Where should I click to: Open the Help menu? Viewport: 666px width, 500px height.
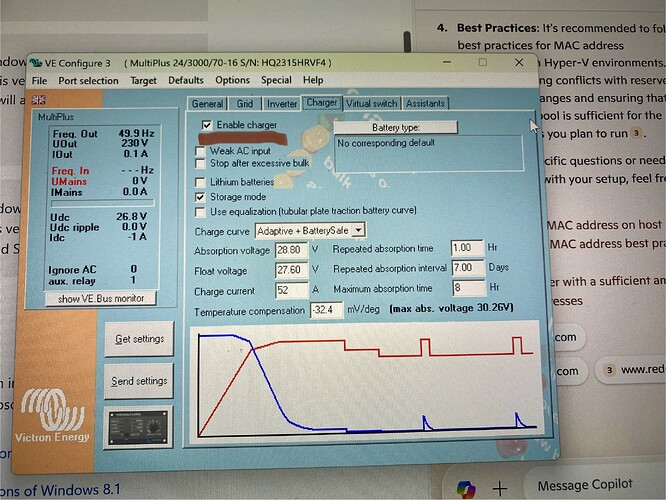(x=313, y=80)
